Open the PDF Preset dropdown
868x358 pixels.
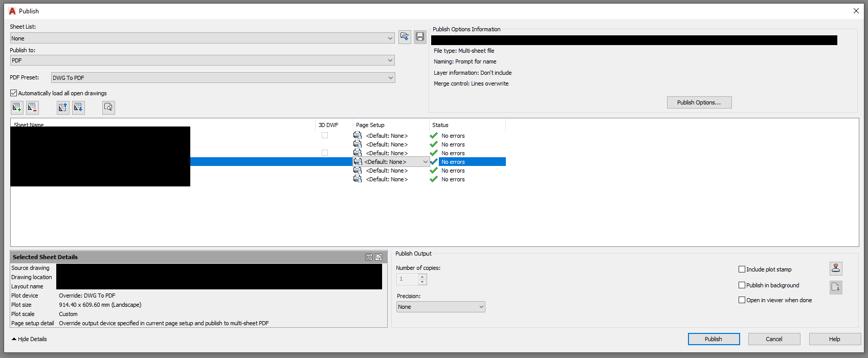pyautogui.click(x=223, y=78)
